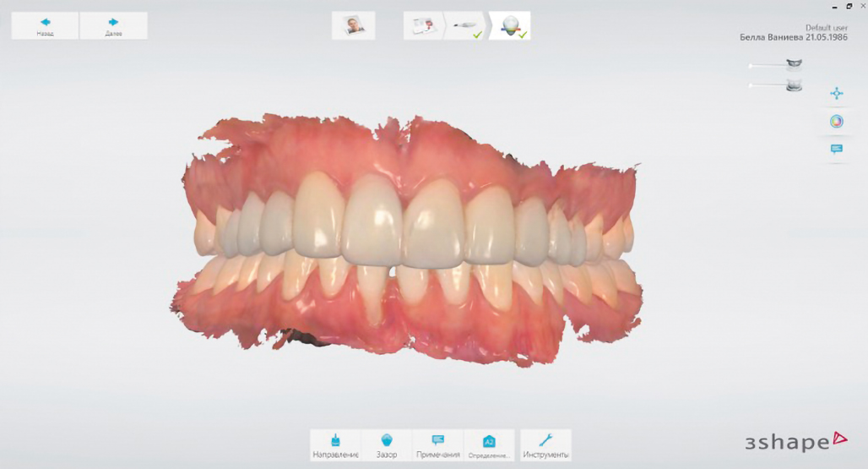Open the Примечания annotations tool
The height and width of the screenshot is (469, 868).
(437, 445)
